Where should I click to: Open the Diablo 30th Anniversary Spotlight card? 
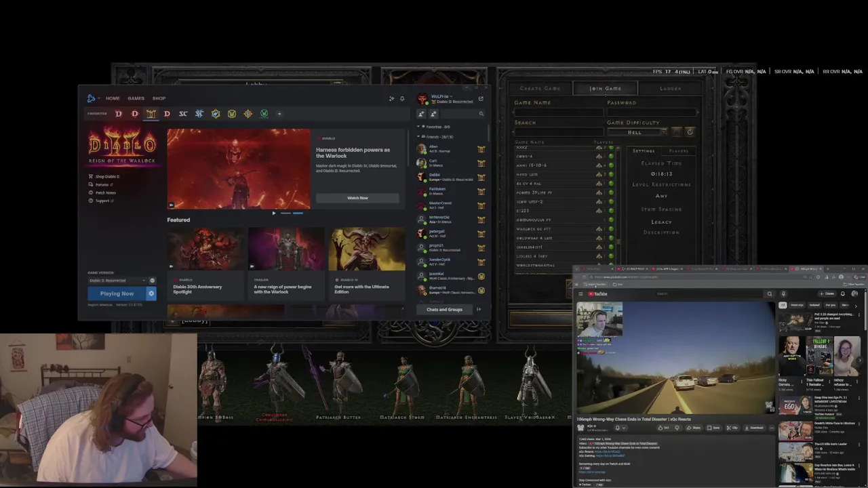click(x=206, y=264)
